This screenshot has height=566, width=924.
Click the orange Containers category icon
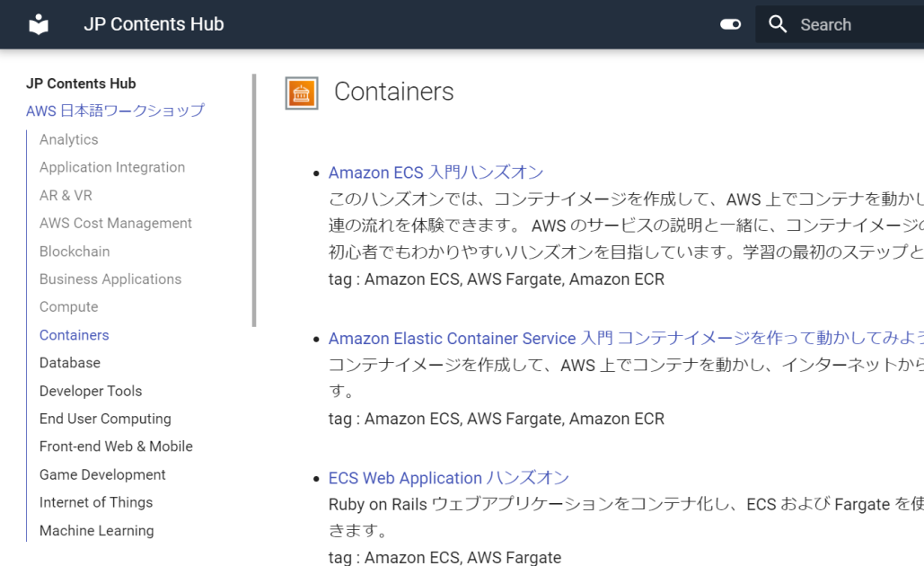tap(301, 92)
